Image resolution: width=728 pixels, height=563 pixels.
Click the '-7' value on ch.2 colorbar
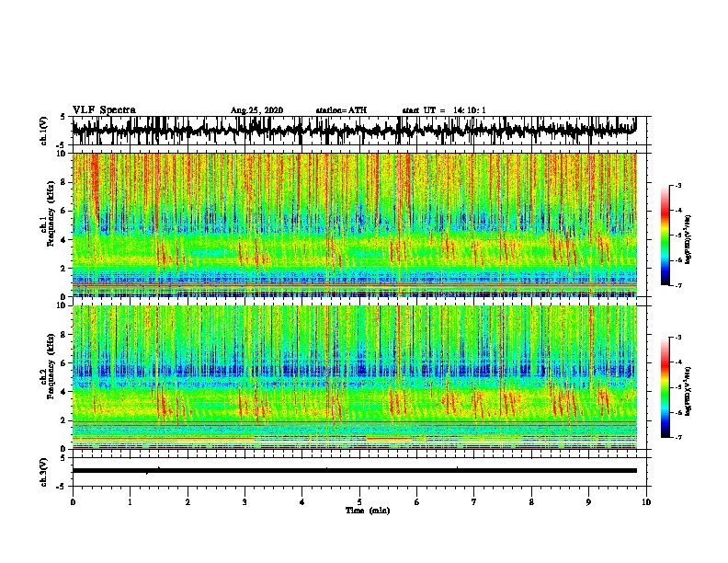677,438
